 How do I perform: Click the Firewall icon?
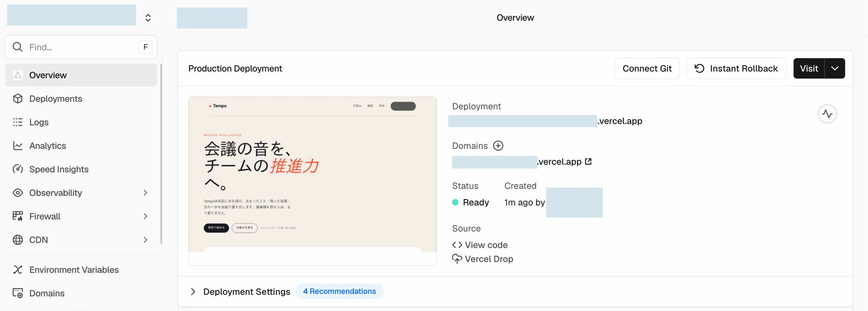click(18, 216)
